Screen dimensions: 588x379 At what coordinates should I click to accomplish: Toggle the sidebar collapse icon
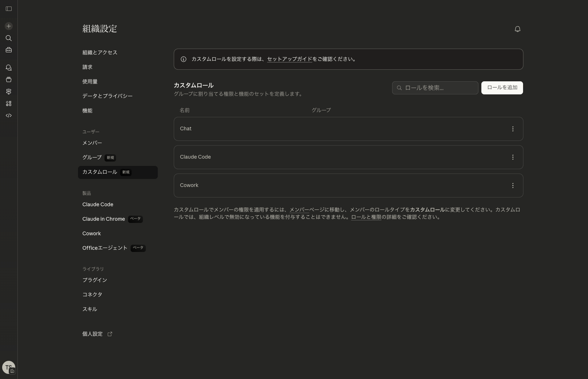point(9,9)
